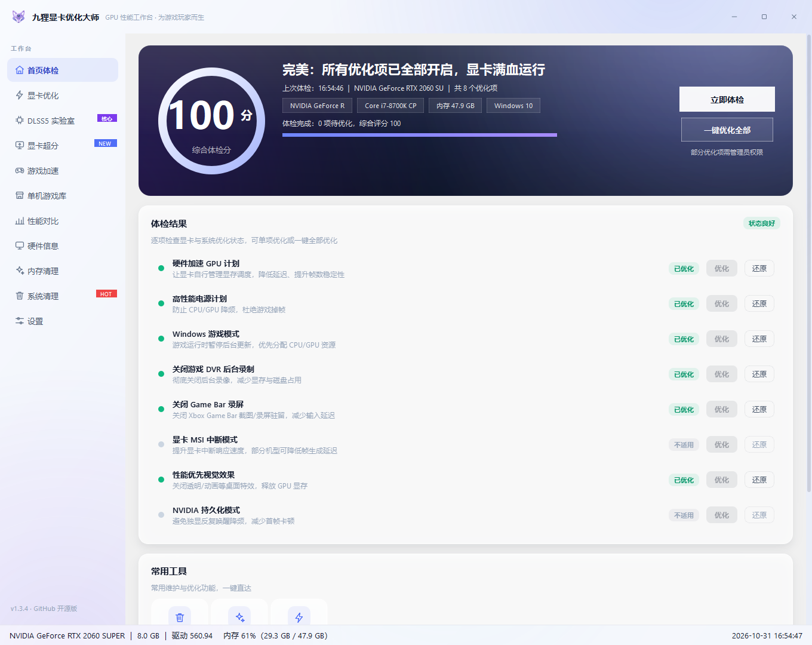812x645 pixels.
Task: Click 还原 for 性能优先视觉效果
Action: pos(759,480)
